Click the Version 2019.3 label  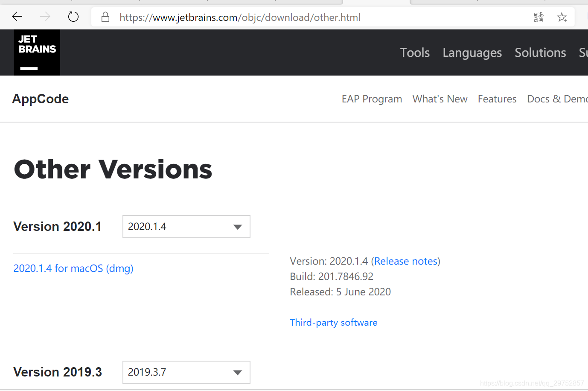[58, 372]
